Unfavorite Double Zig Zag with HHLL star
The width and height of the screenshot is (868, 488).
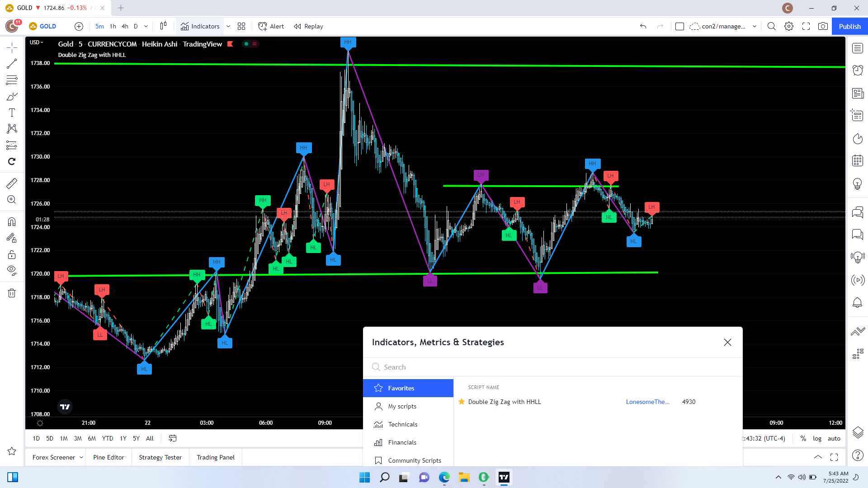[462, 402]
